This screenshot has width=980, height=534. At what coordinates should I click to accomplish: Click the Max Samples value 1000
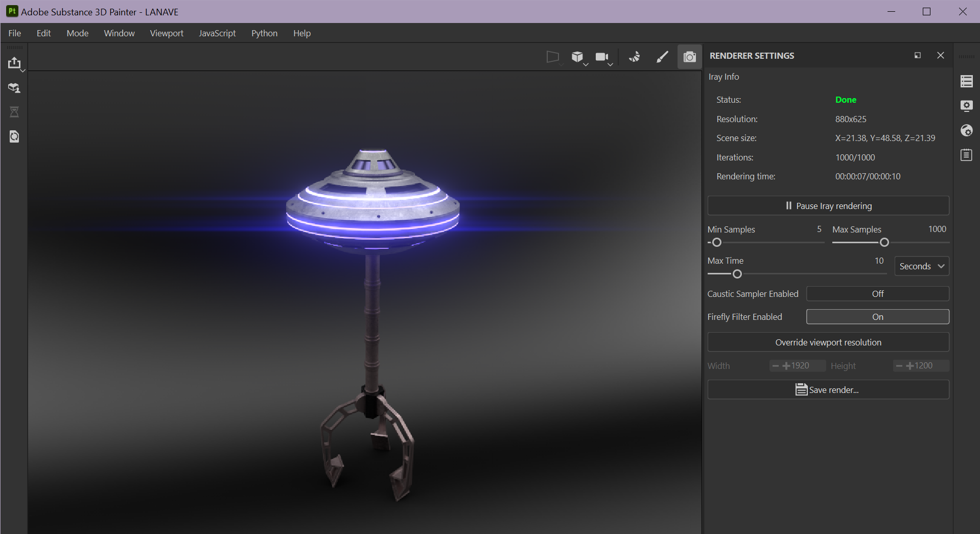[937, 229]
